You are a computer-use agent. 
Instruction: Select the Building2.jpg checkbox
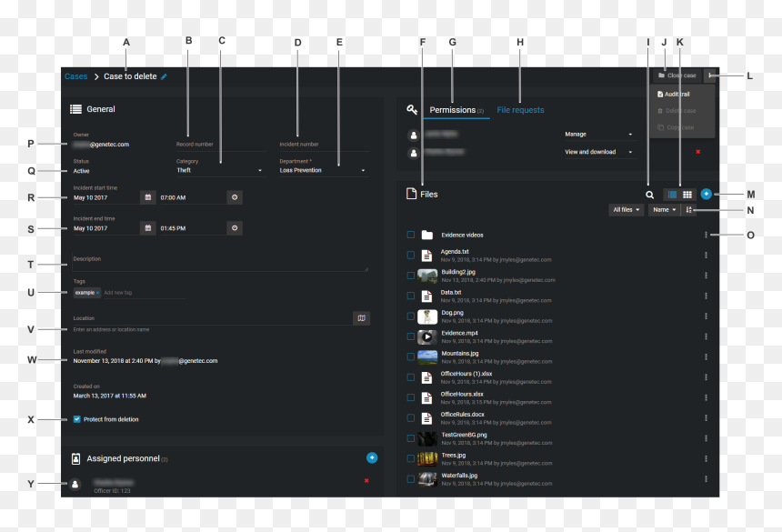(410, 276)
